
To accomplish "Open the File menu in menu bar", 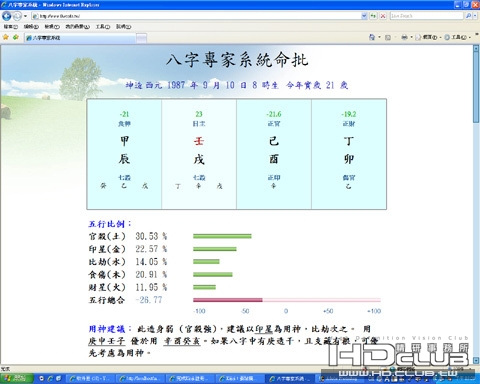I will pyautogui.click(x=11, y=27).
